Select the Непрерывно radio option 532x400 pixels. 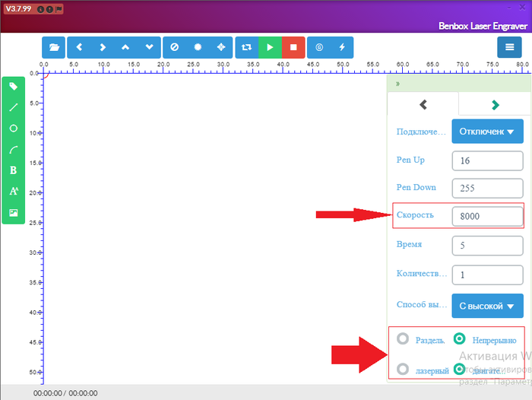pos(459,339)
